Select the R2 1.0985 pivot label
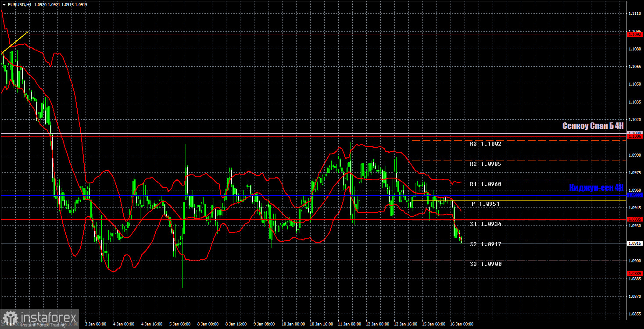This screenshot has width=644, height=329. [x=485, y=164]
